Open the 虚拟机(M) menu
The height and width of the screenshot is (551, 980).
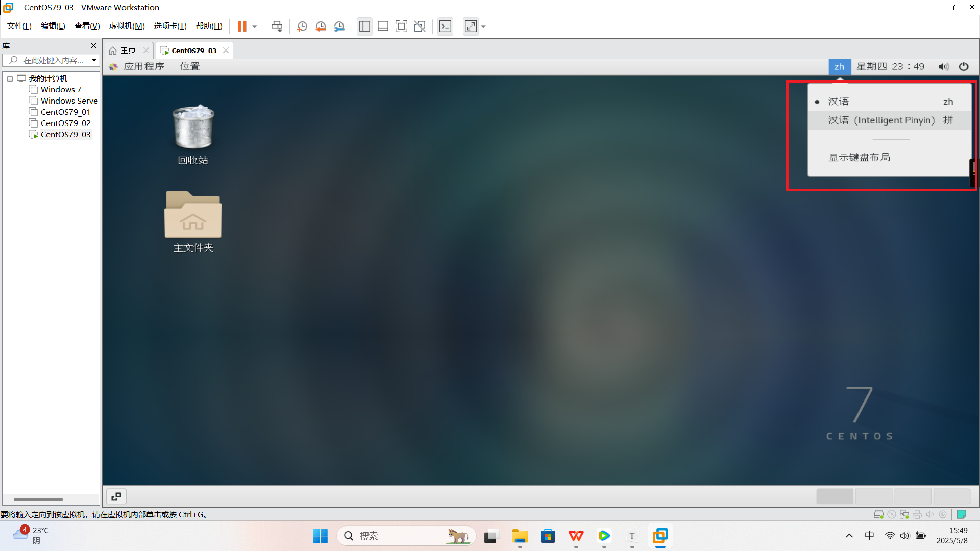click(127, 26)
